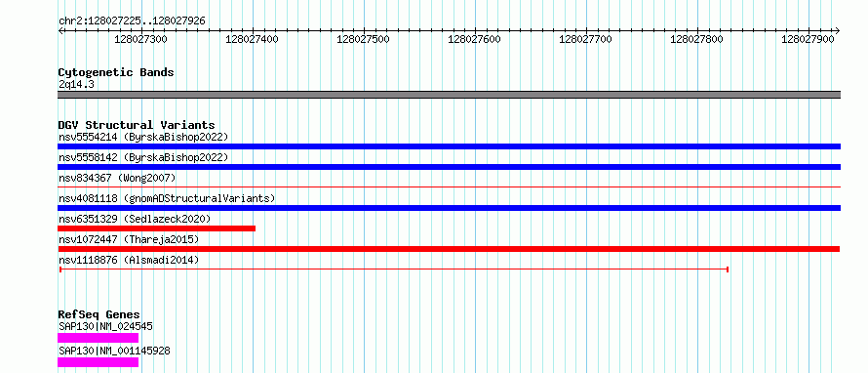Click ruler tick label 128027700
The height and width of the screenshot is (373, 868).
click(586, 39)
